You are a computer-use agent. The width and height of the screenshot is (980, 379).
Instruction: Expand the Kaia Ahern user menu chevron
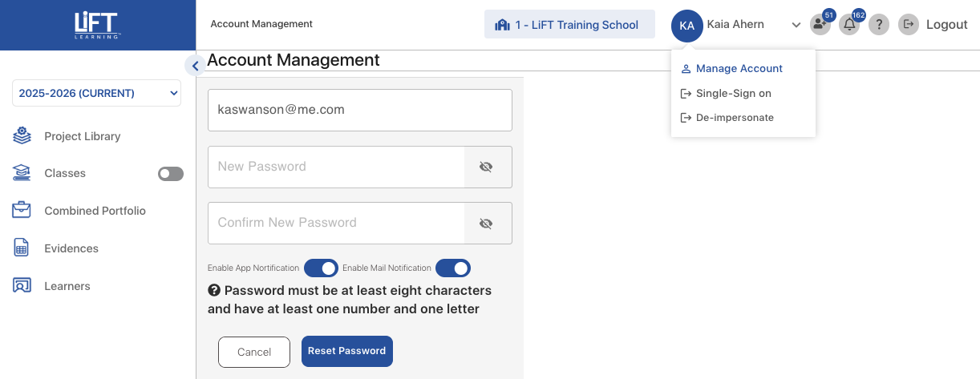click(x=796, y=25)
